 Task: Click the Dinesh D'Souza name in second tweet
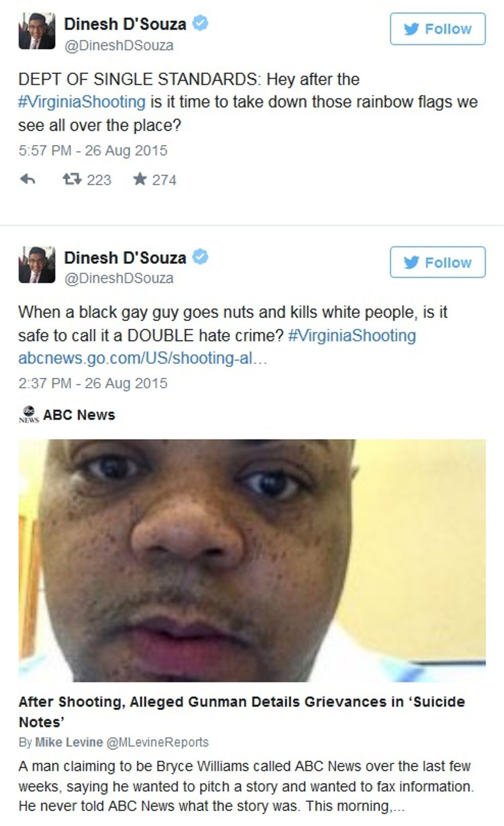click(x=125, y=257)
